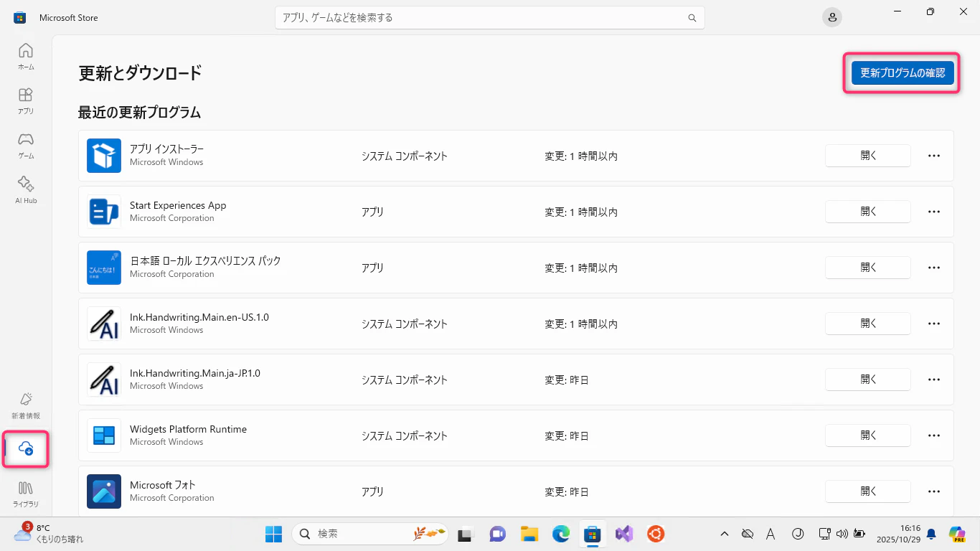
Task: Go to Home in the sidebar
Action: (x=26, y=57)
